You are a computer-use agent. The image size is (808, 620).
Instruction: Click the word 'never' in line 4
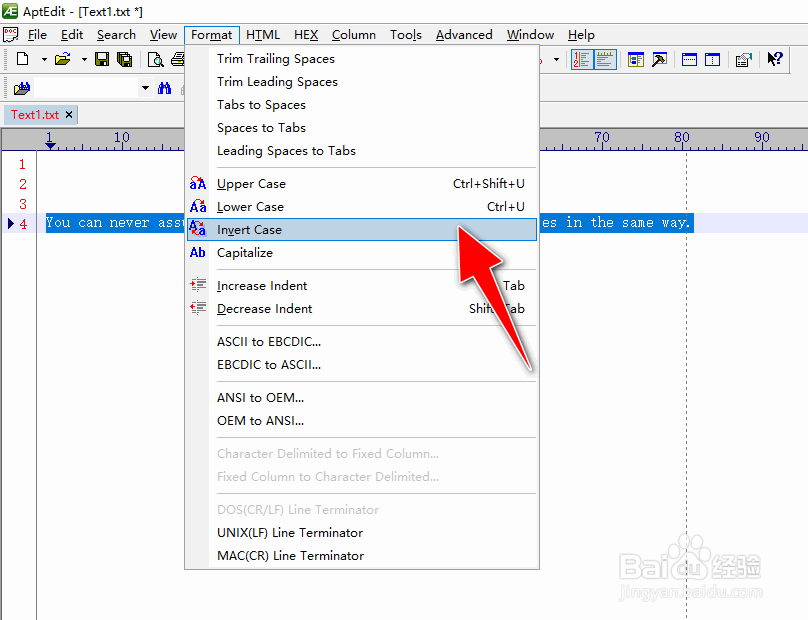pos(129,223)
